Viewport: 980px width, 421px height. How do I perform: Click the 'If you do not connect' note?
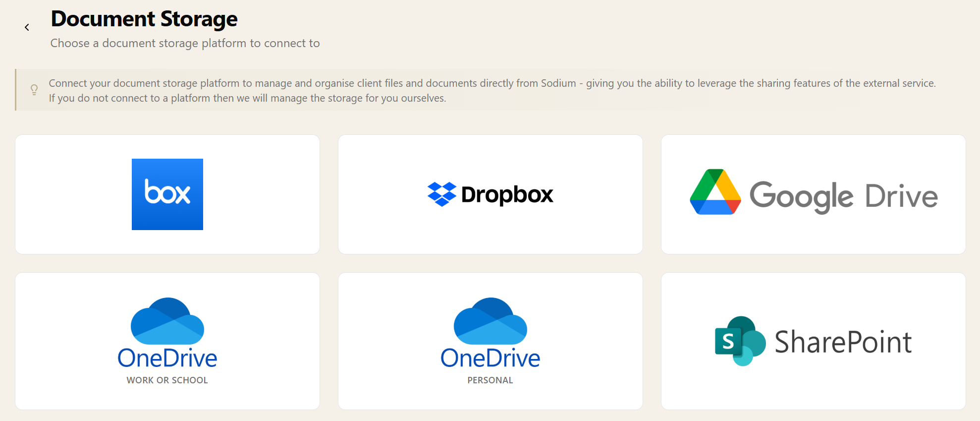247,98
